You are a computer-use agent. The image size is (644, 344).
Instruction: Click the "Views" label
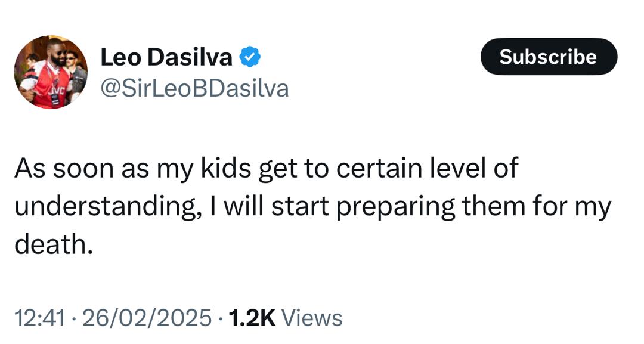(x=312, y=317)
